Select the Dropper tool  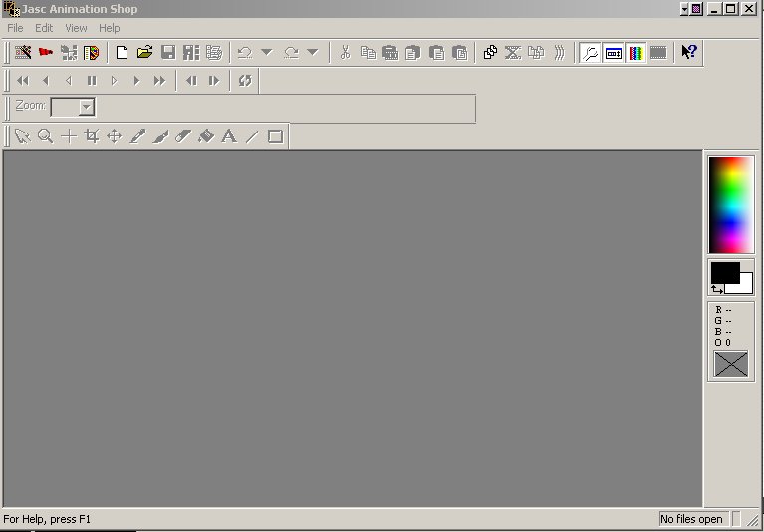coord(137,136)
